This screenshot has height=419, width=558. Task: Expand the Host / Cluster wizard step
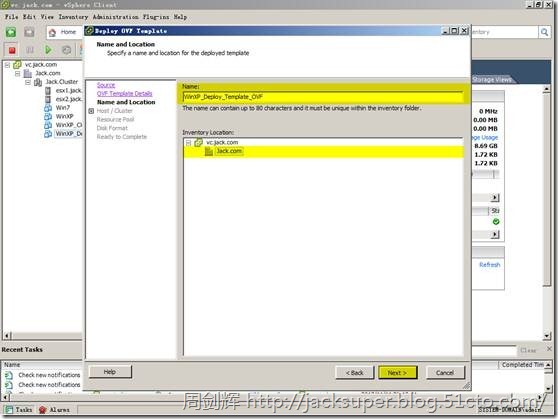point(91,111)
